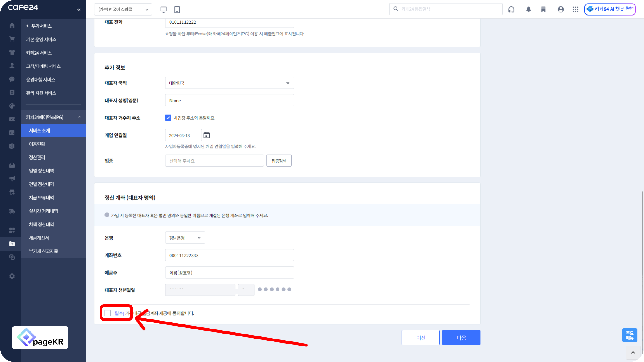The image size is (644, 362).
Task: Check the required account consent checkbox
Action: [x=108, y=313]
